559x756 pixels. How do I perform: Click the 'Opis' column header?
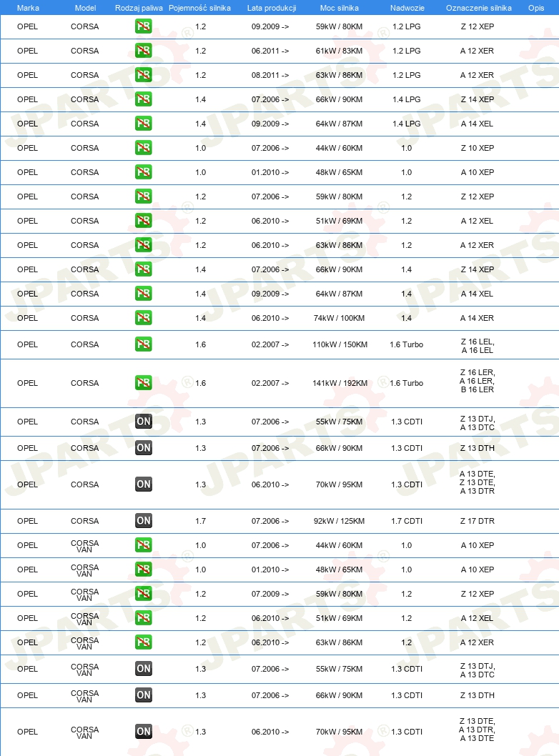point(536,8)
